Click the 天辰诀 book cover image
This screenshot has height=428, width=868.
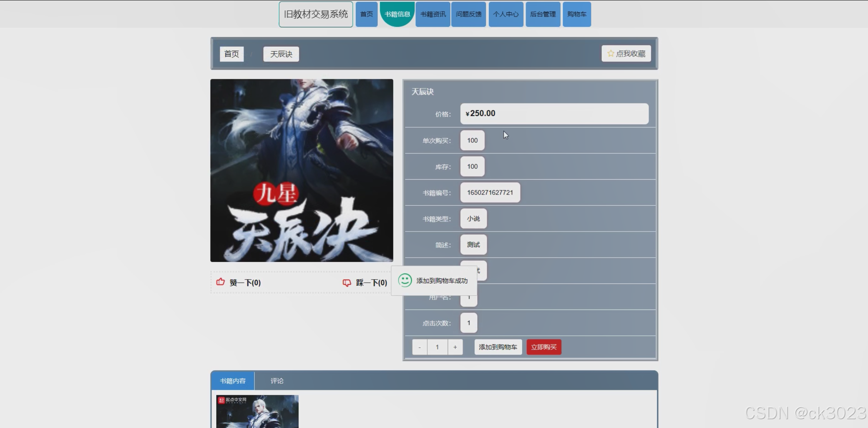(302, 170)
